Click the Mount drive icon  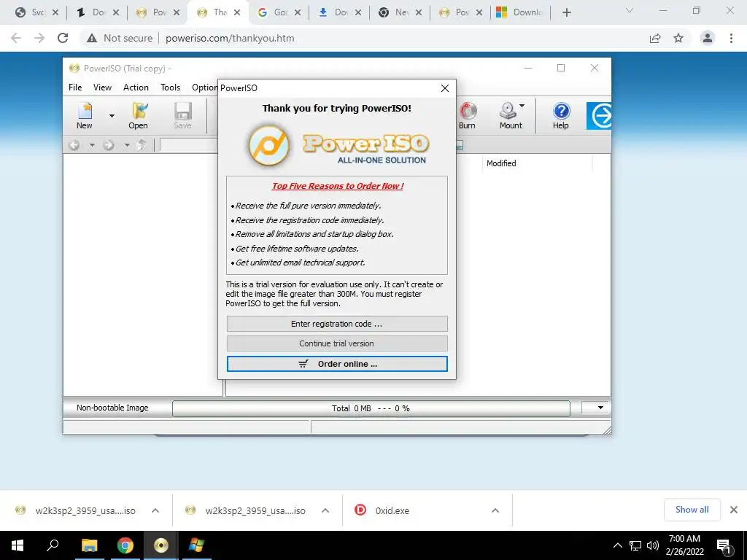pos(508,111)
